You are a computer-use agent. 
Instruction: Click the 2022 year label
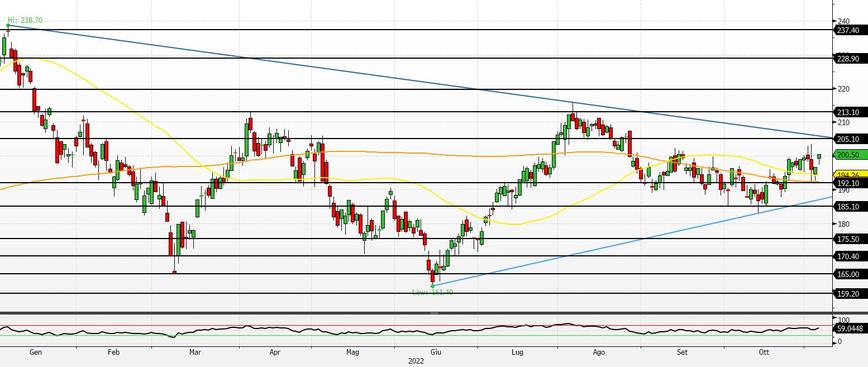click(x=416, y=361)
